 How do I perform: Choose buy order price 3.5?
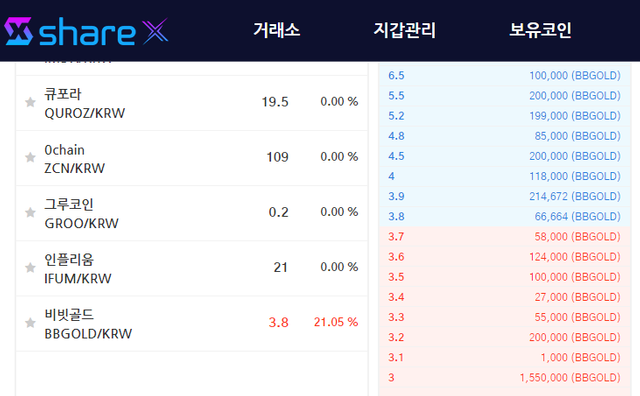coord(396,277)
